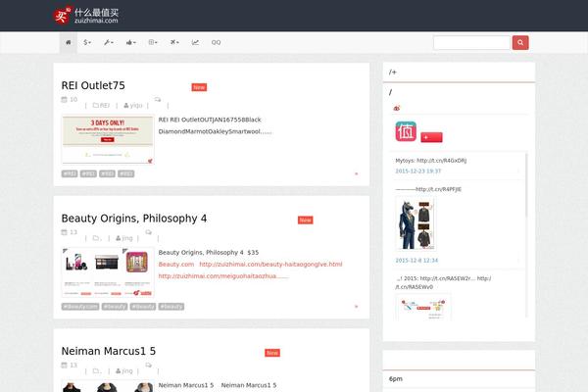Click the pink Weibo account avatar
This screenshot has height=392, width=588.
406,131
